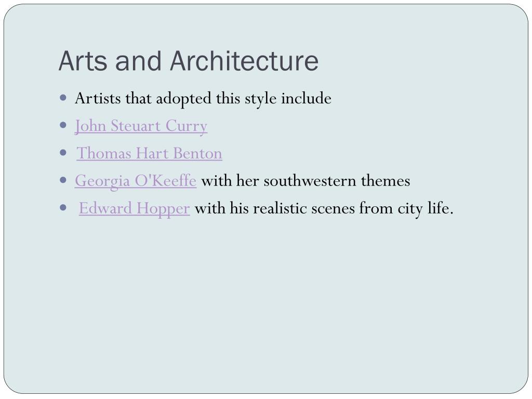The height and width of the screenshot is (399, 532).
Task: Click the word 'southwestern' in the O'Keeffe line
Action: click(x=310, y=180)
